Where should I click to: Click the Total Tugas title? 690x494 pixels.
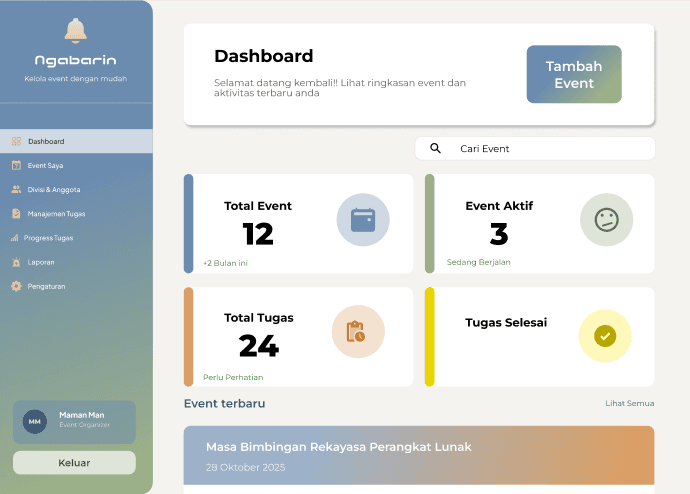click(x=259, y=318)
